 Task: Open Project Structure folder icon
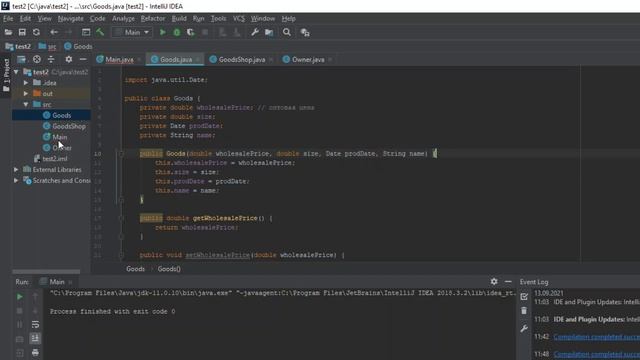click(x=269, y=32)
